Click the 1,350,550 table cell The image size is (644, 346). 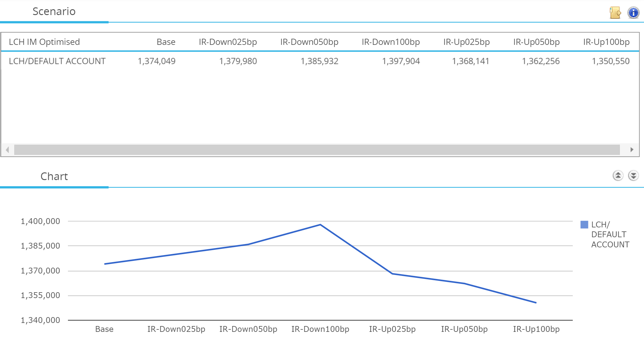click(611, 61)
